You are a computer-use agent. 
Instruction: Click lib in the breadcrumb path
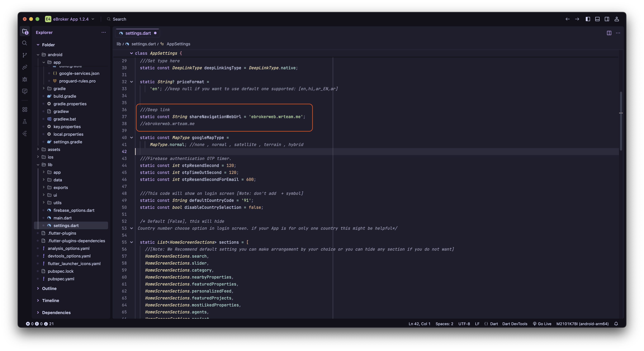point(119,44)
